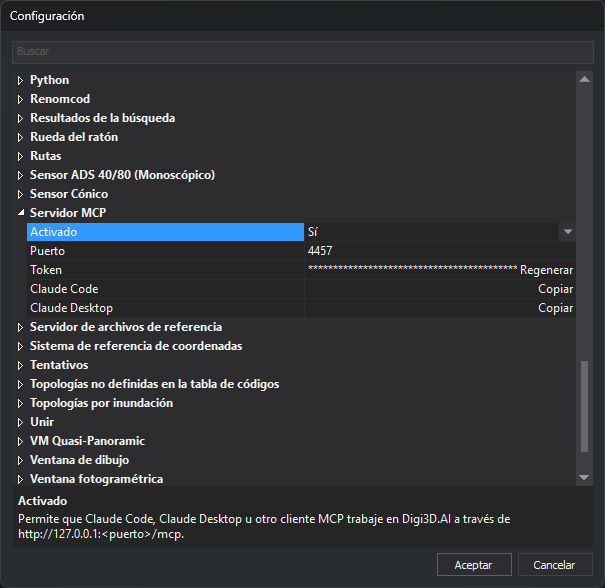Select the Python heading text
Viewport: 605px width, 588px height.
click(x=50, y=80)
